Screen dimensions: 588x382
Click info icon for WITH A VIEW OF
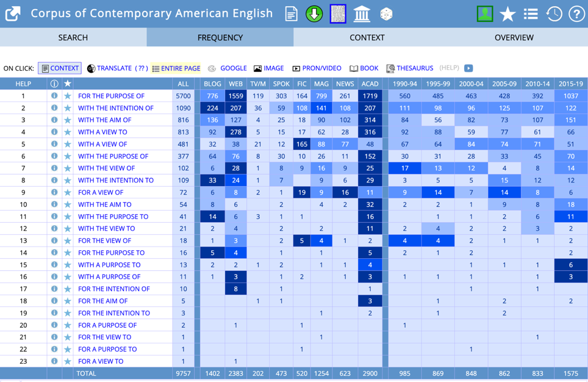tap(54, 144)
